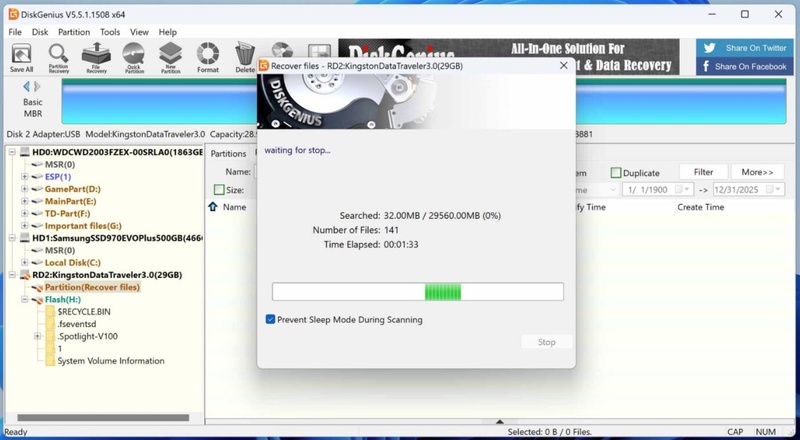Select the HD0 WDC disk node

tap(117, 152)
